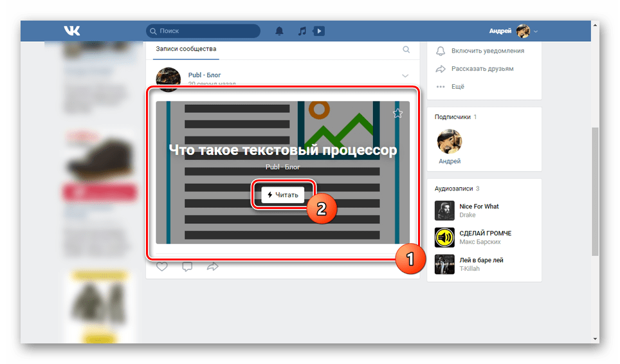This screenshot has height=364, width=620.
Task: Play Лей в баре лей track cover
Action: point(444,264)
